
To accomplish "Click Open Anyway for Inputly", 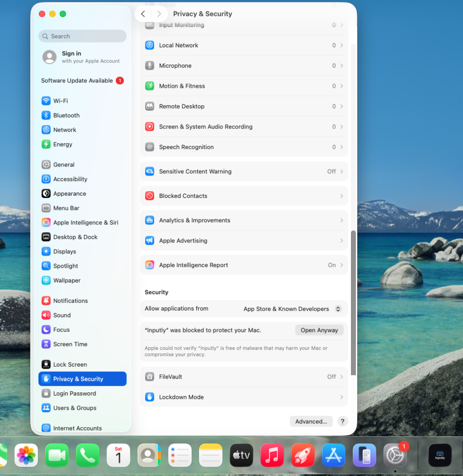I will click(x=319, y=330).
